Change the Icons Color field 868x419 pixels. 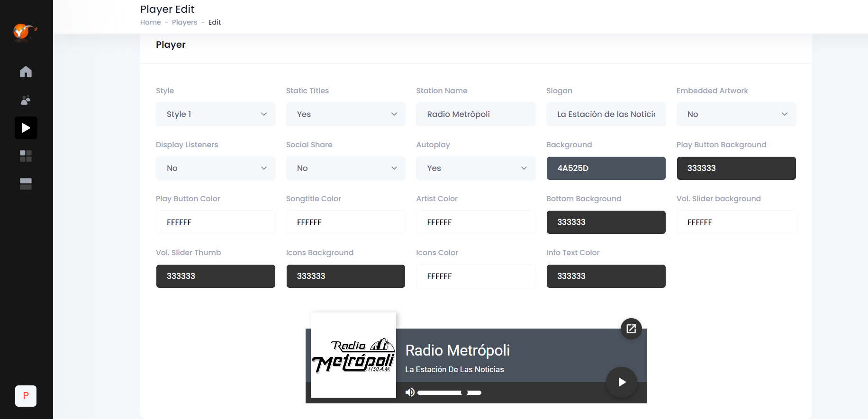[x=476, y=276]
